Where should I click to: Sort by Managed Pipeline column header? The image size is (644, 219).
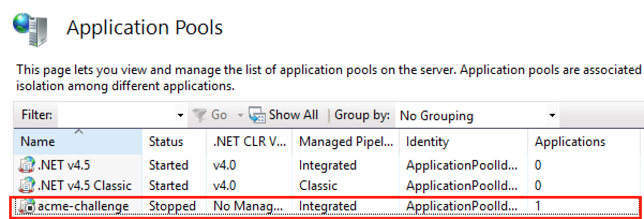[346, 142]
